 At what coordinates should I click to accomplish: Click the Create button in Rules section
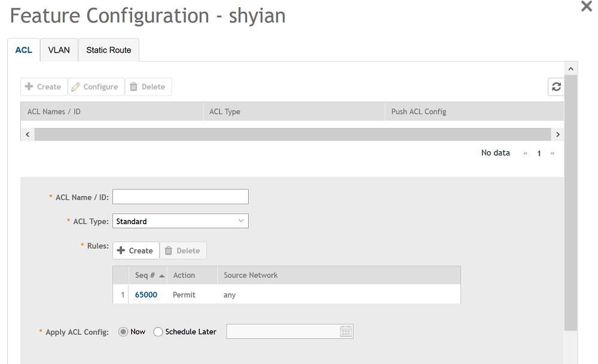click(136, 250)
